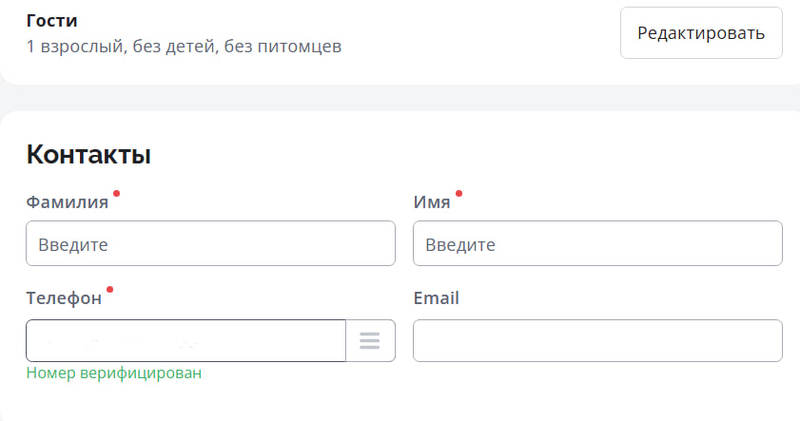Select the Email input field
This screenshot has height=421, width=800.
[597, 341]
